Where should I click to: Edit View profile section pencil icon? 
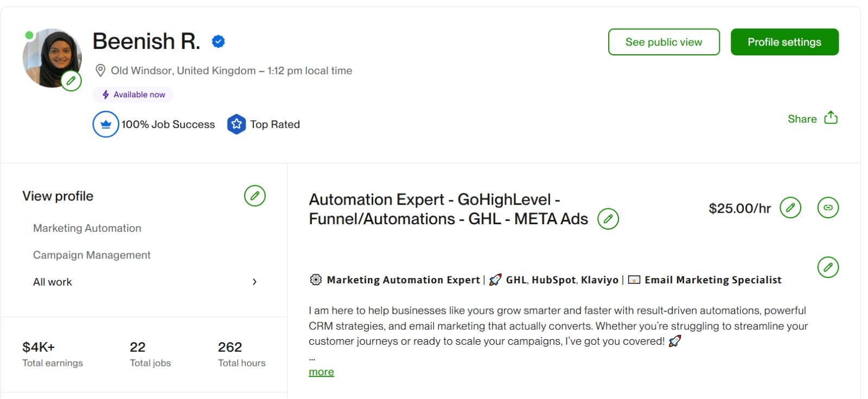click(255, 195)
